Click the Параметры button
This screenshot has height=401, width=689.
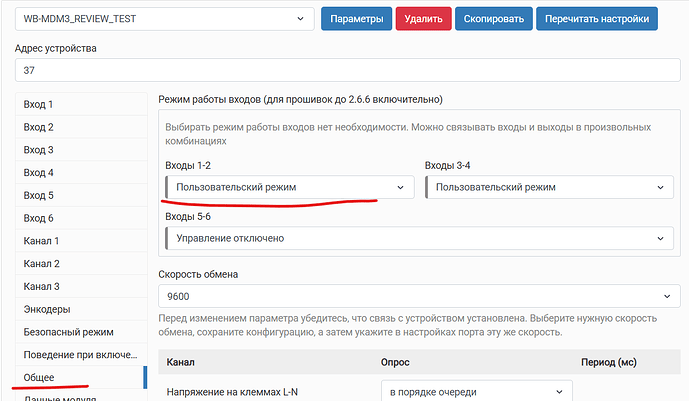(356, 19)
